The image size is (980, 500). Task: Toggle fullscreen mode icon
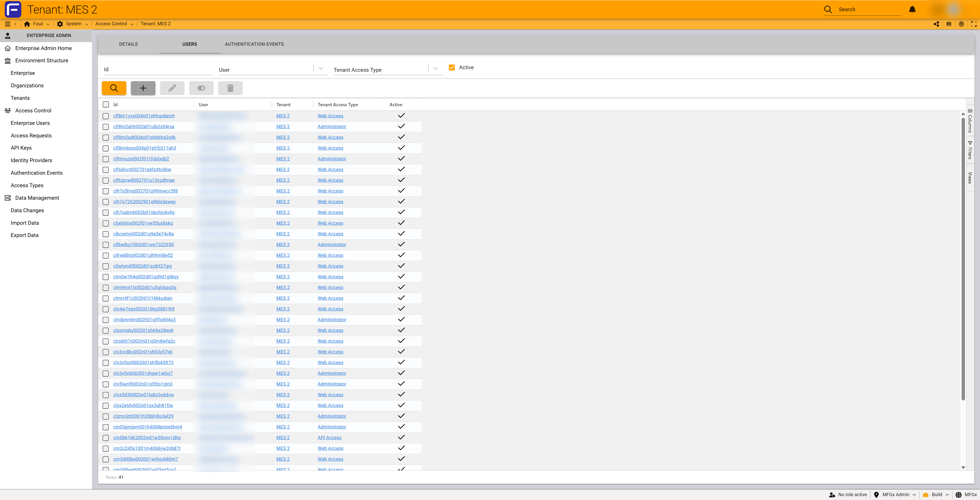[x=974, y=24]
